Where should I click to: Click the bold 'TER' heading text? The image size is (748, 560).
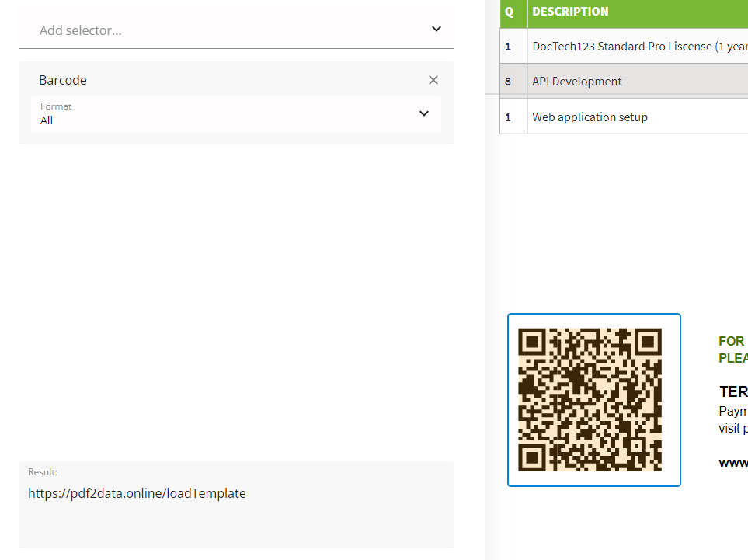pyautogui.click(x=733, y=392)
